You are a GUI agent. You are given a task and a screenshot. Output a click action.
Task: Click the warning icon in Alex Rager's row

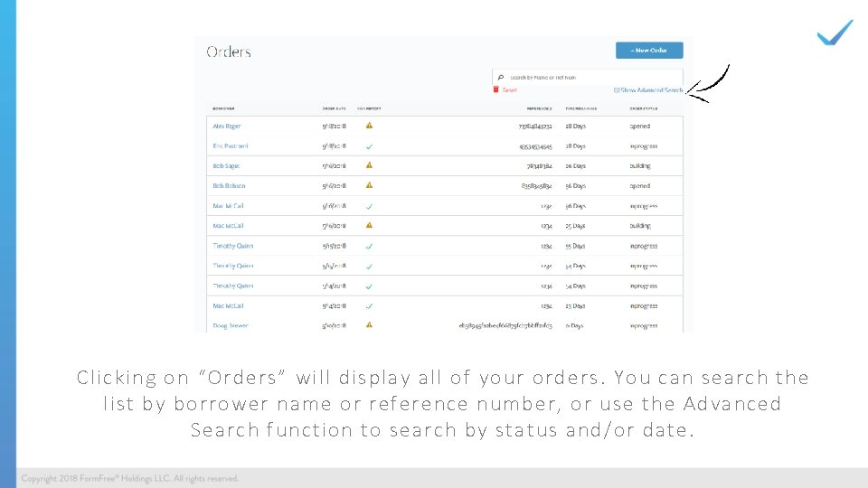(x=369, y=126)
